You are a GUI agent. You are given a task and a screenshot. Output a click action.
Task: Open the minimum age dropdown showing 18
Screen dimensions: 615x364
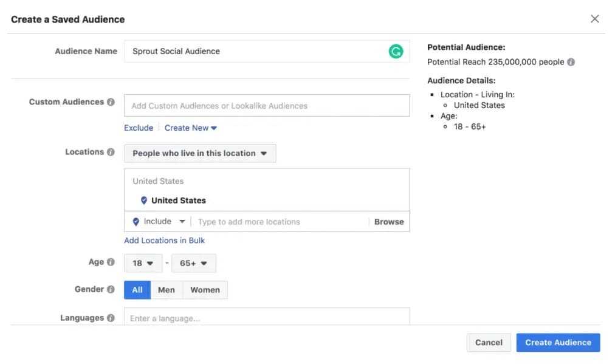pos(143,263)
